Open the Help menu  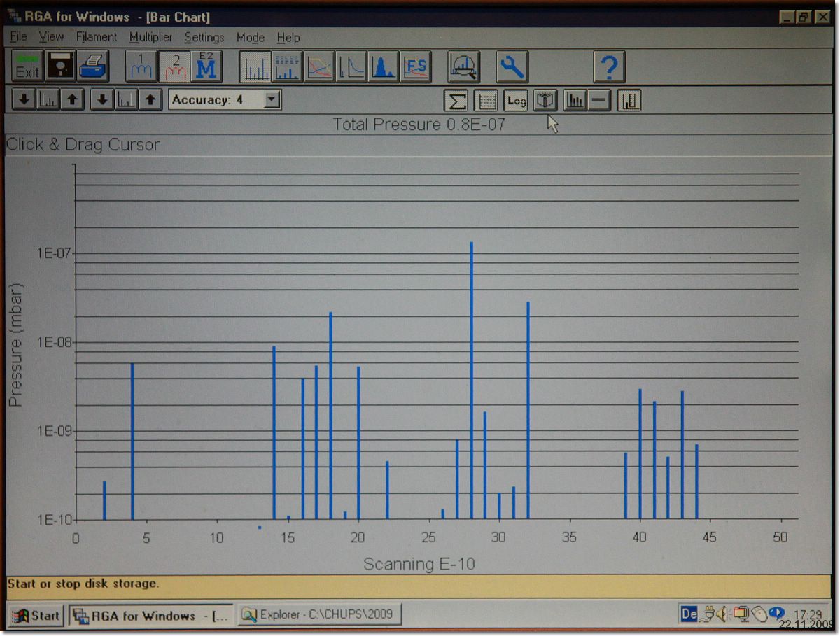(x=288, y=37)
